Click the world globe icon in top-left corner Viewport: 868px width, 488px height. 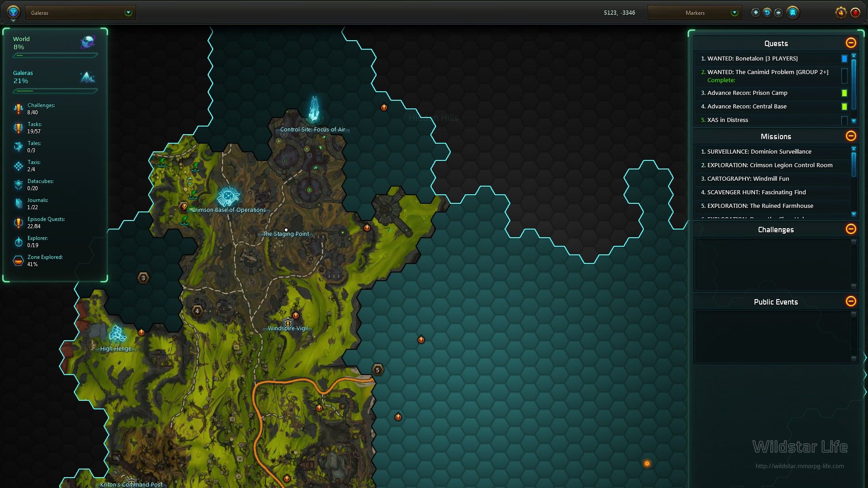13,12
